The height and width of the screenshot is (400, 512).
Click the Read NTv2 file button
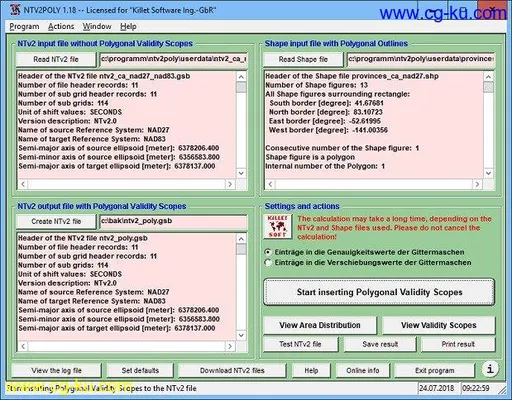pos(56,59)
